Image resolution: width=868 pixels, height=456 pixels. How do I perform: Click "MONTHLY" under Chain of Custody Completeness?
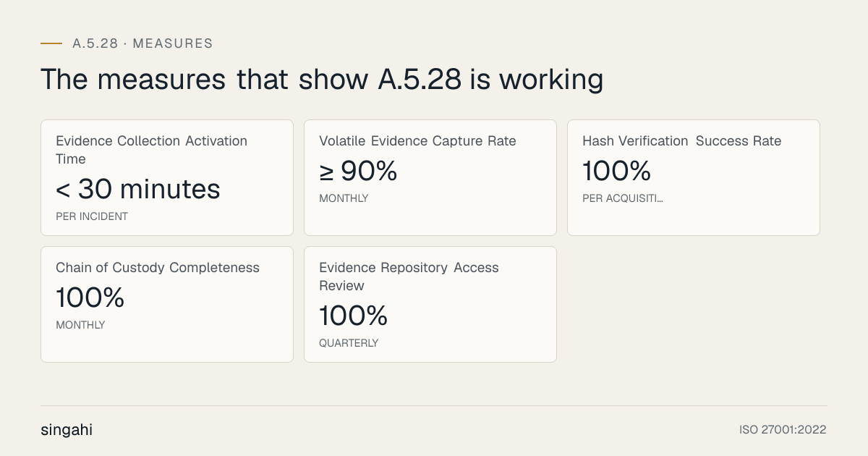(80, 325)
